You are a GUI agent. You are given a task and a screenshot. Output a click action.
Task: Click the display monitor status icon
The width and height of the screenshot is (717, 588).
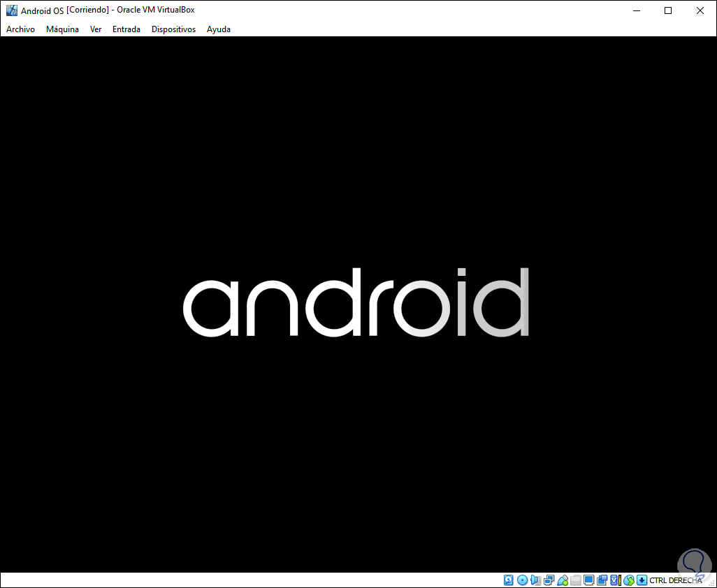(x=589, y=580)
